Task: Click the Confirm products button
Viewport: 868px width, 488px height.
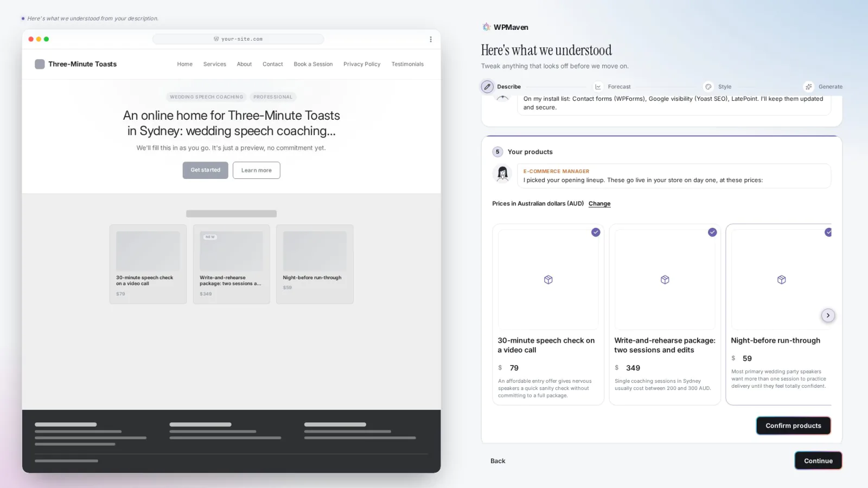Action: pyautogui.click(x=793, y=426)
